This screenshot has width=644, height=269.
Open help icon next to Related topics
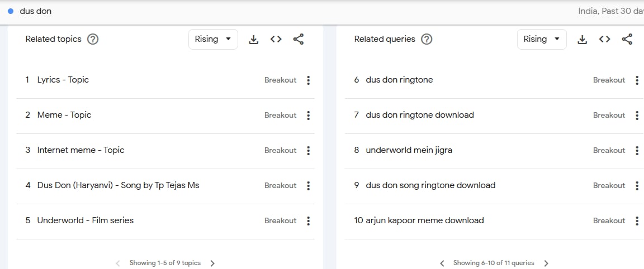coord(93,40)
